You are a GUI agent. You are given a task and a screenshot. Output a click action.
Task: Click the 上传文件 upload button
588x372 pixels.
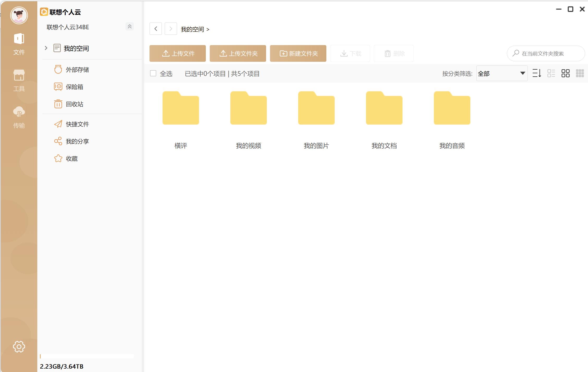click(x=177, y=53)
